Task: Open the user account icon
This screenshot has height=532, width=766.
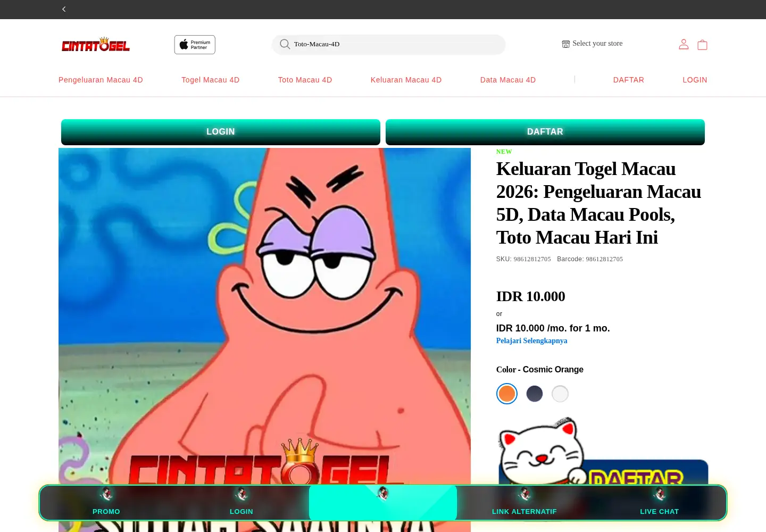Action: pos(684,45)
